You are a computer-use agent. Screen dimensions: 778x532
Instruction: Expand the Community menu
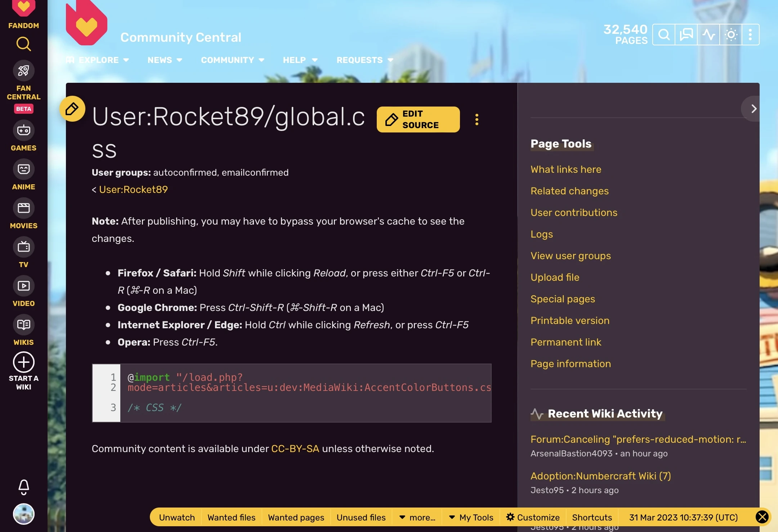pos(232,60)
